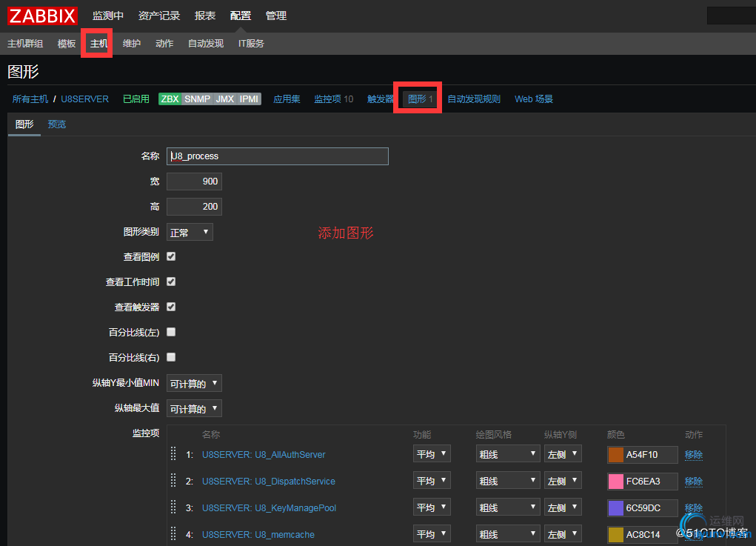Grab drag handle of U8_DispatchService row
This screenshot has height=546, width=756.
pyautogui.click(x=173, y=480)
